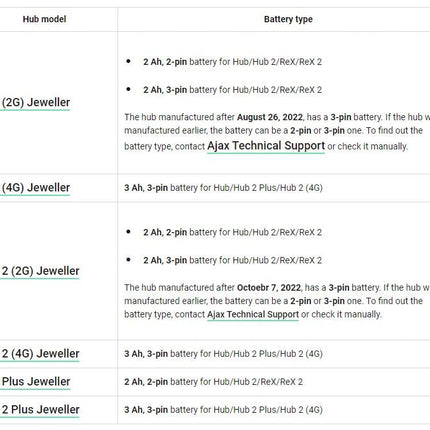The width and height of the screenshot is (430, 430).
Task: Open the (2G) Jeweller hub link
Action: [36, 102]
